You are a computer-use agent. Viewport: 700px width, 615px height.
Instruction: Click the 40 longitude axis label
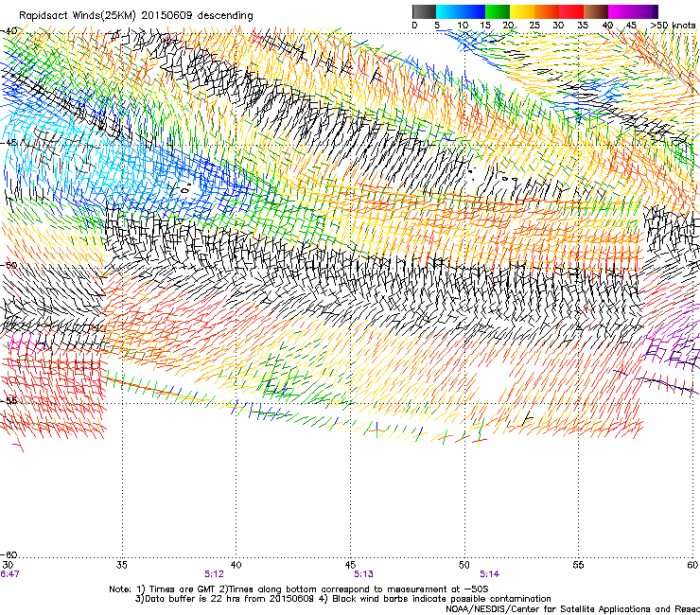point(236,565)
